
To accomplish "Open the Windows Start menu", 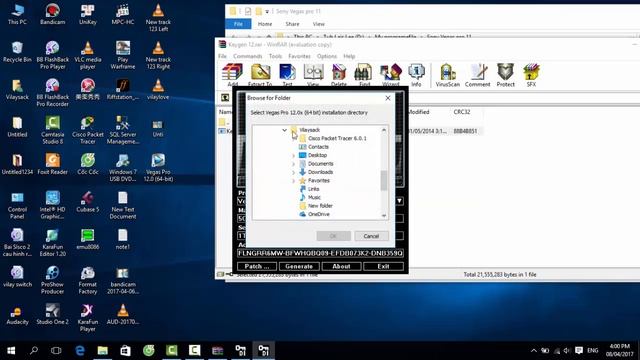I will coord(11,351).
